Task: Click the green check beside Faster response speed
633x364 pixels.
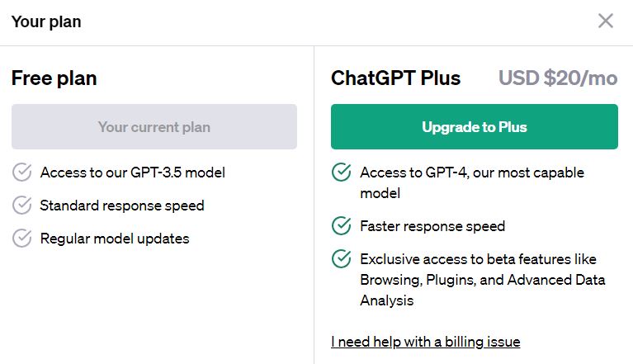Action: coord(341,226)
